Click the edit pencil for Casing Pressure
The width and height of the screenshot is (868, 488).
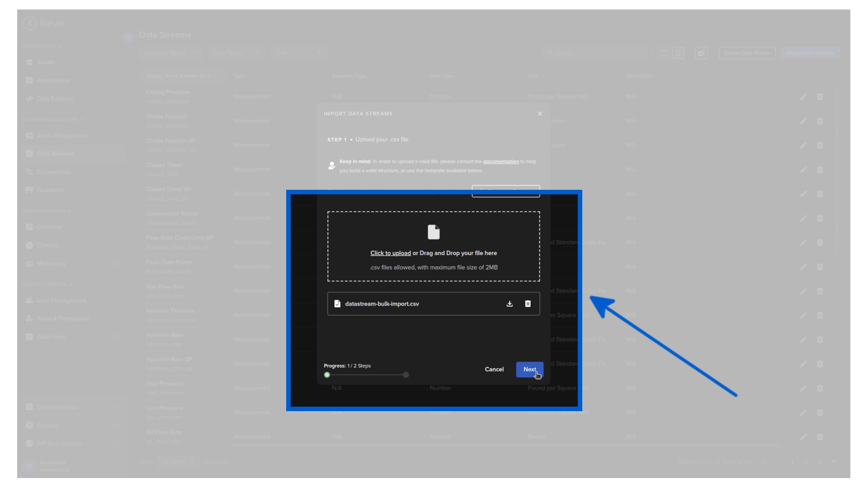(803, 97)
